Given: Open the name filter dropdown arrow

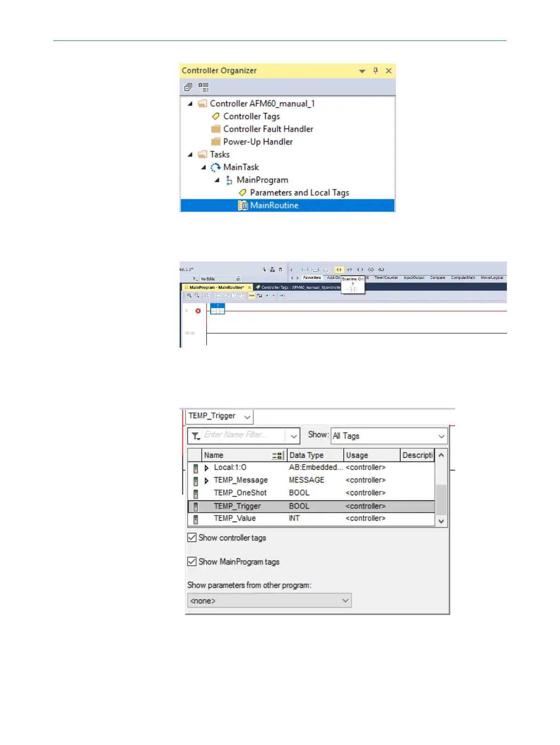Looking at the screenshot, I should coord(293,436).
